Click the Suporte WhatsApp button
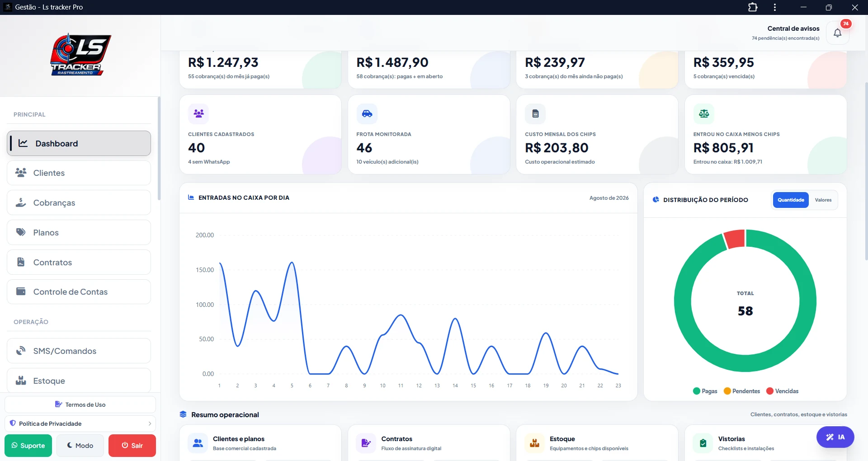Screen dimensions: 868x461 28,446
